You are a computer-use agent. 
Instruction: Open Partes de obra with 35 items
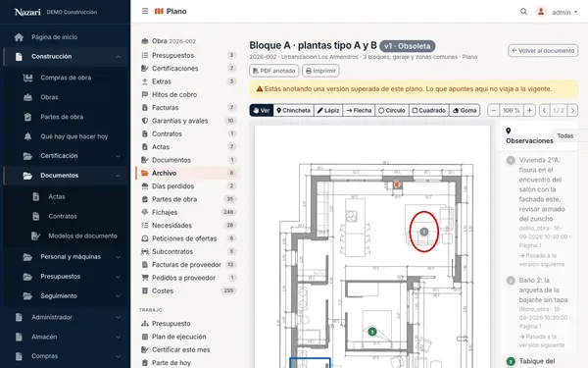187,199
